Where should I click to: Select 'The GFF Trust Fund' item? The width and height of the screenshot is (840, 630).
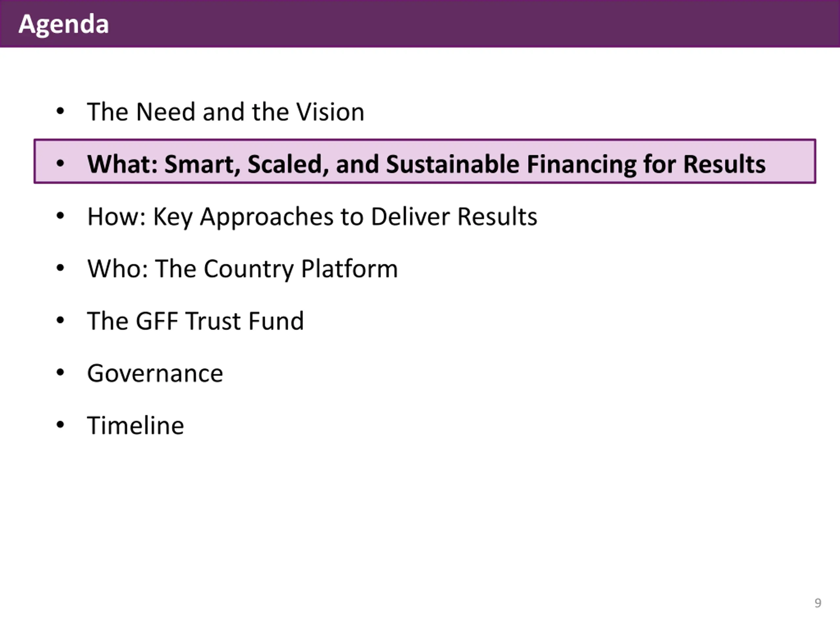(x=196, y=321)
